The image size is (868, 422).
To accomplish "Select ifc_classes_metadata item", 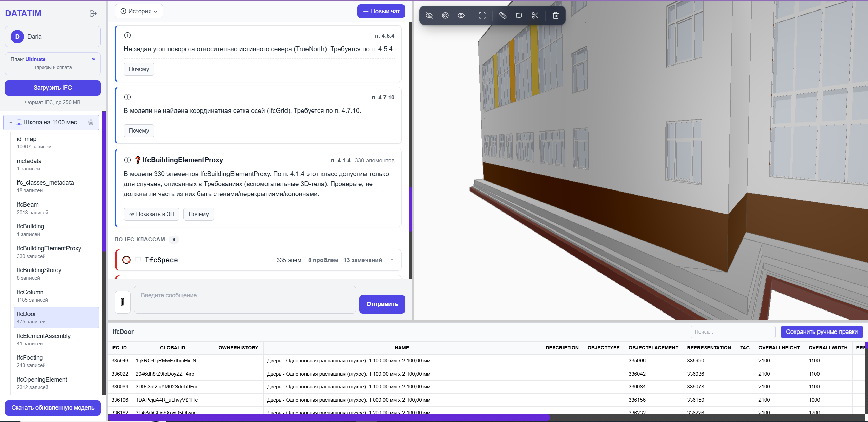I will coord(56,186).
